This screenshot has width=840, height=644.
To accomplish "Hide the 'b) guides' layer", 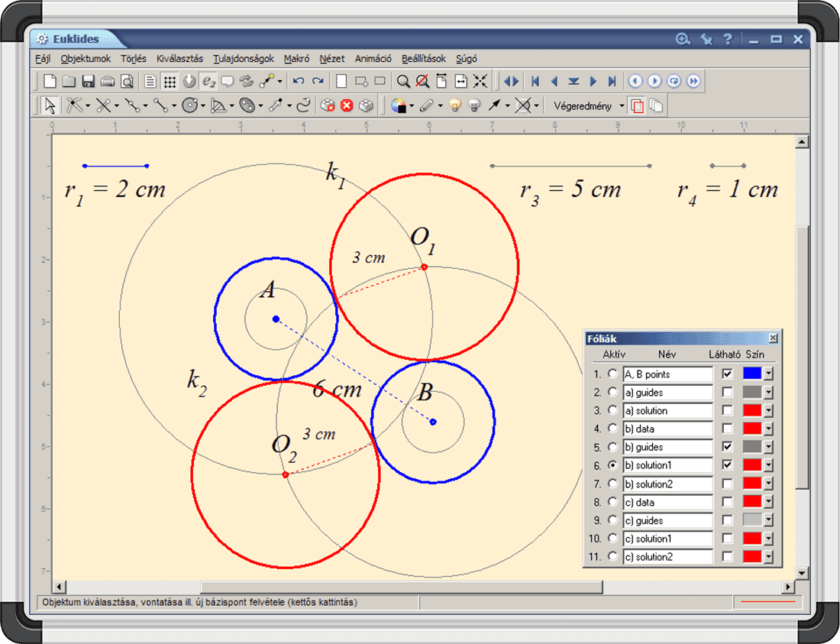I will click(x=728, y=447).
